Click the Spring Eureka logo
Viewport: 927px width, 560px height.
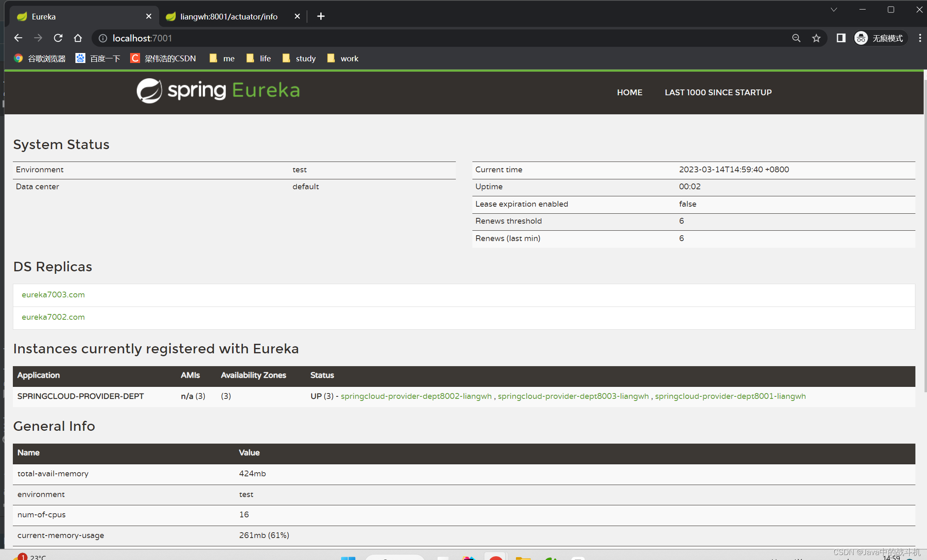218,91
